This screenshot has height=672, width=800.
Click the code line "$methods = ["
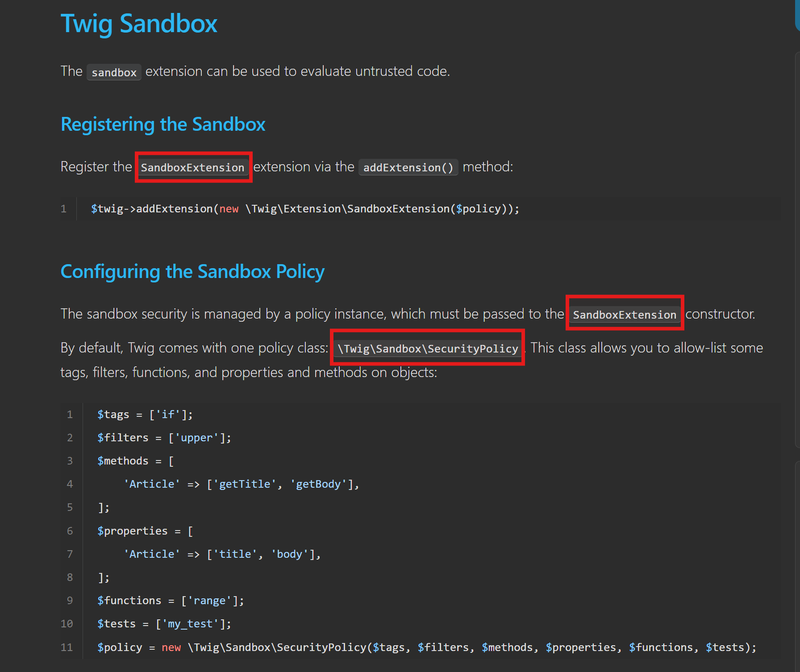136,461
